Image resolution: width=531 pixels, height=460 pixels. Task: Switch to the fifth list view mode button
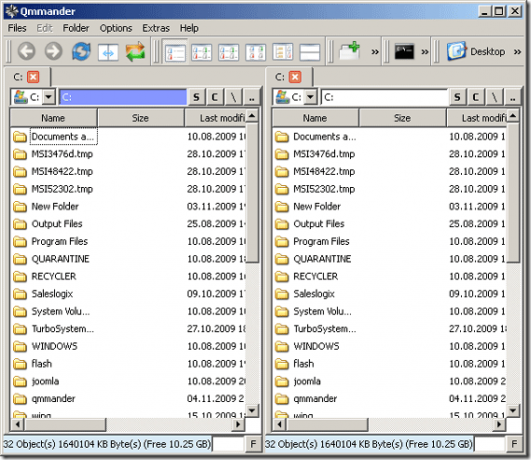pyautogui.click(x=282, y=52)
